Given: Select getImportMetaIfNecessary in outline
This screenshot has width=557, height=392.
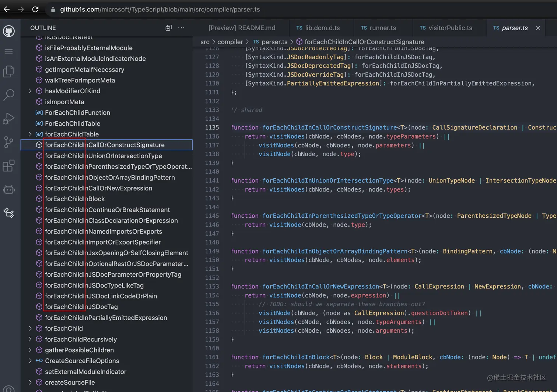Looking at the screenshot, I should (106, 70).
